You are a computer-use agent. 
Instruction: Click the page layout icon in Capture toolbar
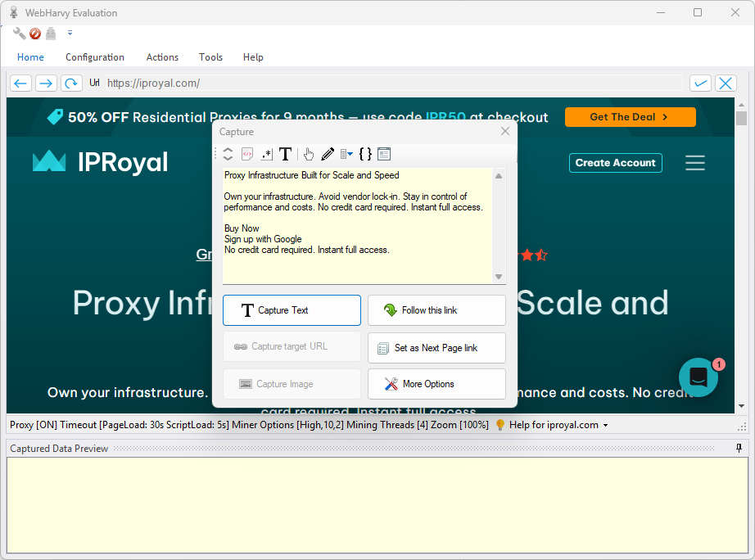click(384, 154)
